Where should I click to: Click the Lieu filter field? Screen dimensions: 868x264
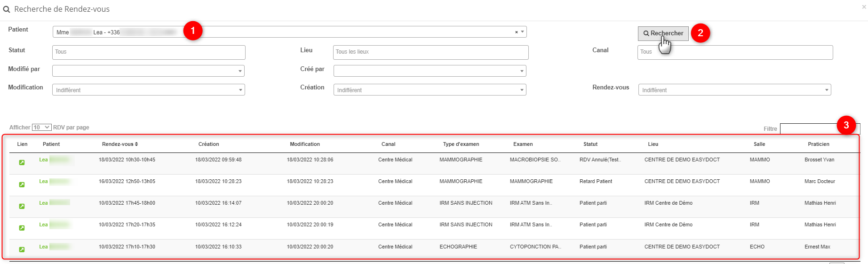(430, 52)
